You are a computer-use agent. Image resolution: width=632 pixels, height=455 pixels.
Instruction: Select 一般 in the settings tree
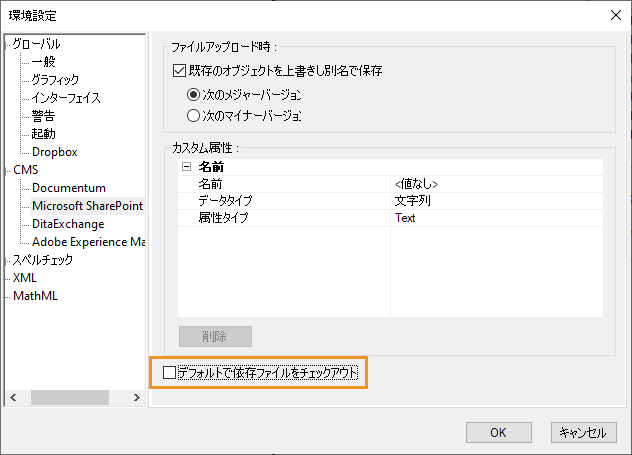click(43, 62)
